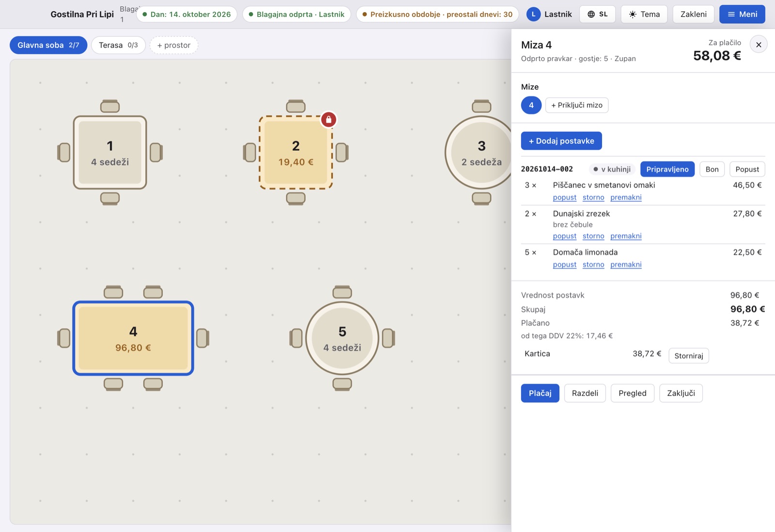The height and width of the screenshot is (532, 775).
Task: Click + Priključi mizo
Action: click(576, 105)
